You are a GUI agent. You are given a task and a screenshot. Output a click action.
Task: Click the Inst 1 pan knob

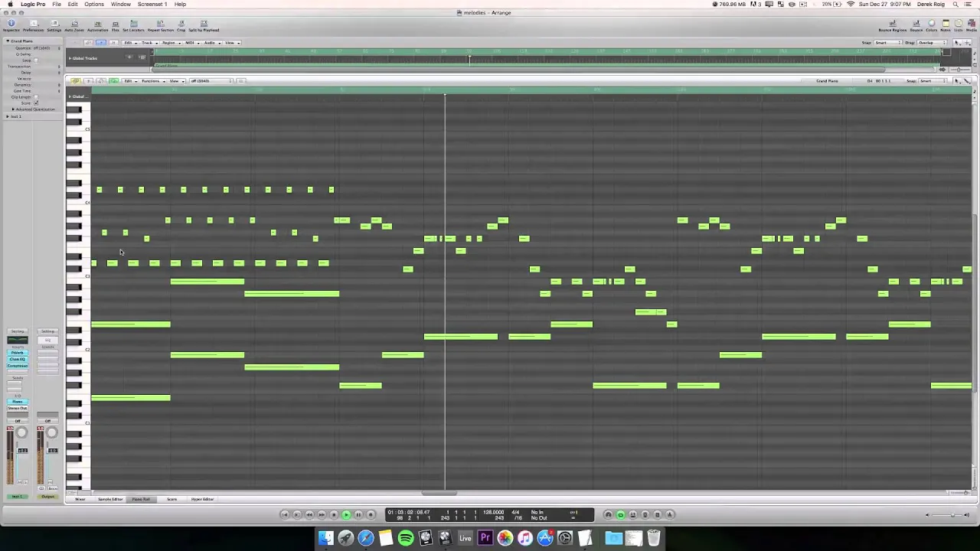click(21, 432)
